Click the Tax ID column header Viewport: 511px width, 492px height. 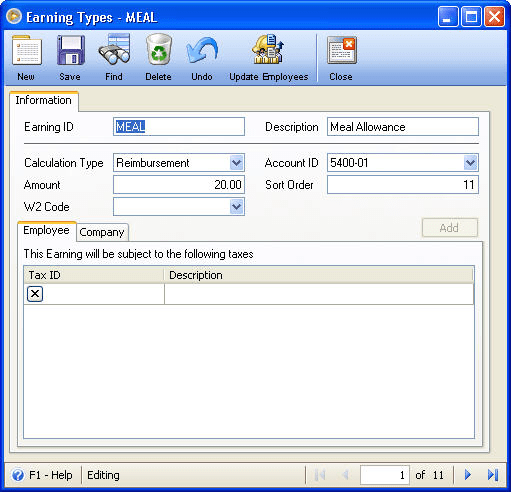pyautogui.click(x=94, y=275)
